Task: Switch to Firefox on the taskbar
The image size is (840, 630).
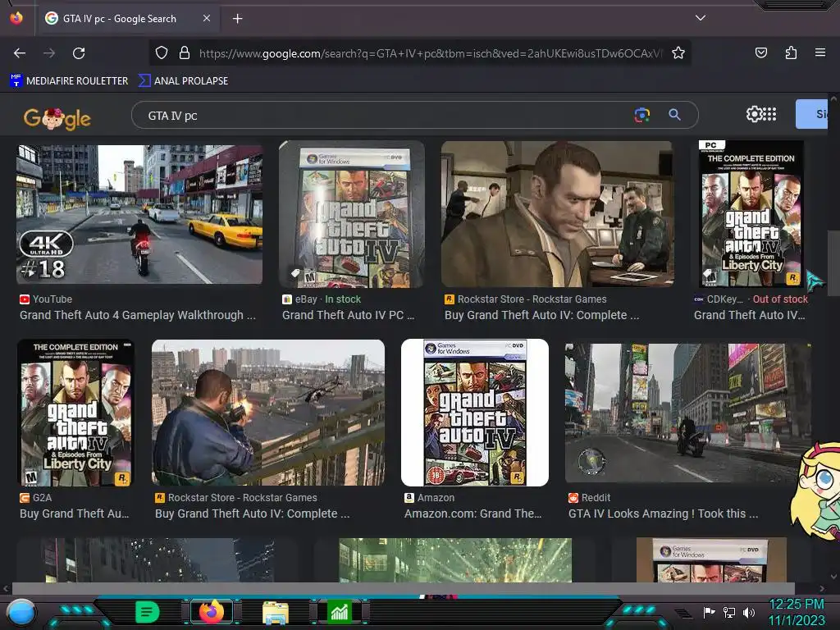Action: click(x=212, y=612)
